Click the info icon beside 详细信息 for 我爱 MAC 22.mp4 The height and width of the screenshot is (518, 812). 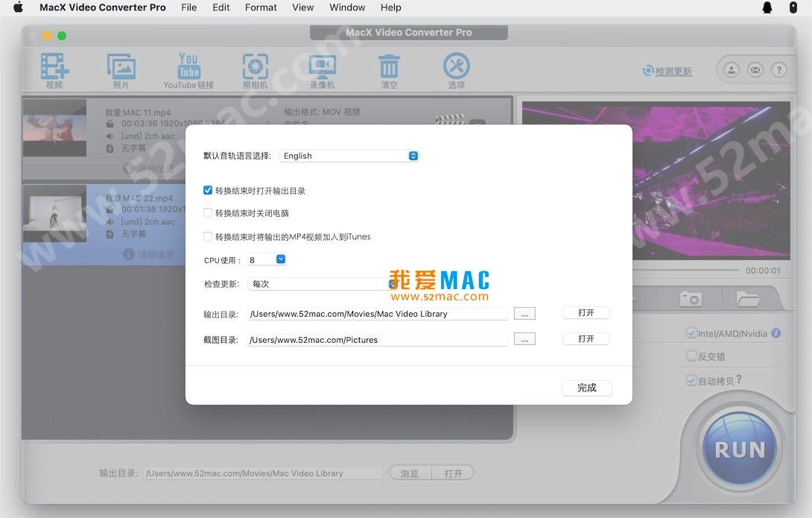coord(128,254)
